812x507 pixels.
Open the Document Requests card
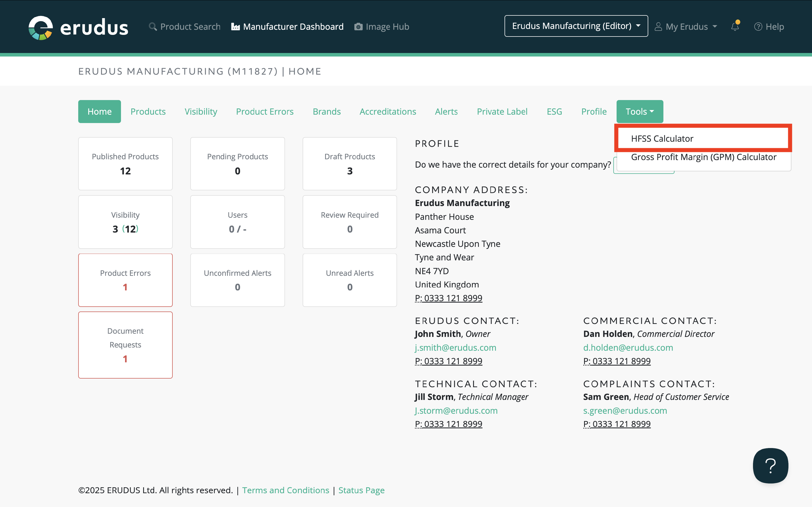tap(125, 345)
